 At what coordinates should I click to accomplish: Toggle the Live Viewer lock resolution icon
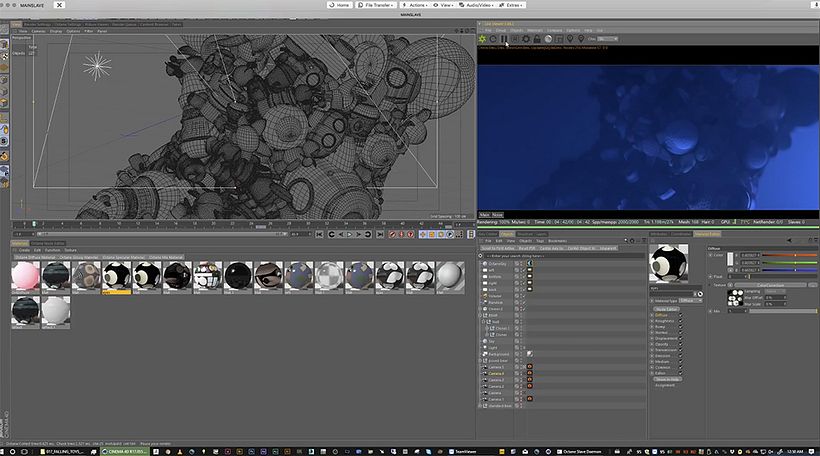pyautogui.click(x=537, y=39)
